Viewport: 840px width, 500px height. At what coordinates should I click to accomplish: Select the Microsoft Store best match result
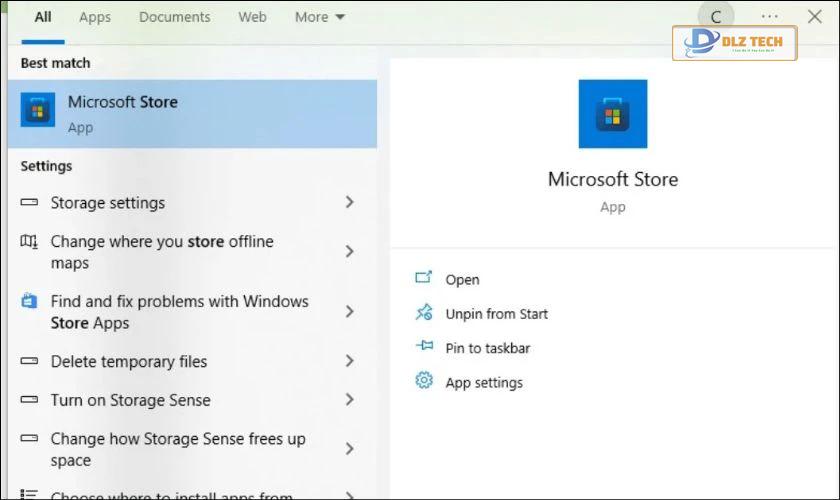(192, 114)
